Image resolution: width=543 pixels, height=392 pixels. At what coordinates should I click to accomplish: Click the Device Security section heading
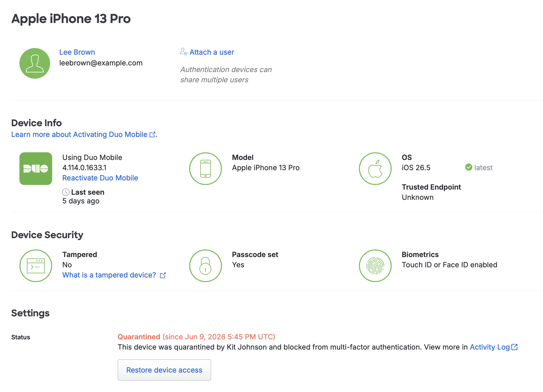(47, 235)
